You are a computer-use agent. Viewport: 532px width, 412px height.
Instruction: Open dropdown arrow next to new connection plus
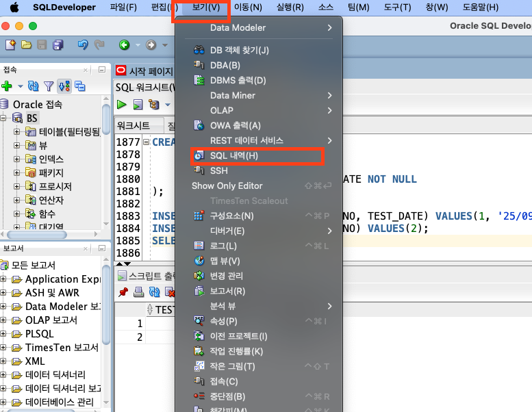coord(20,86)
